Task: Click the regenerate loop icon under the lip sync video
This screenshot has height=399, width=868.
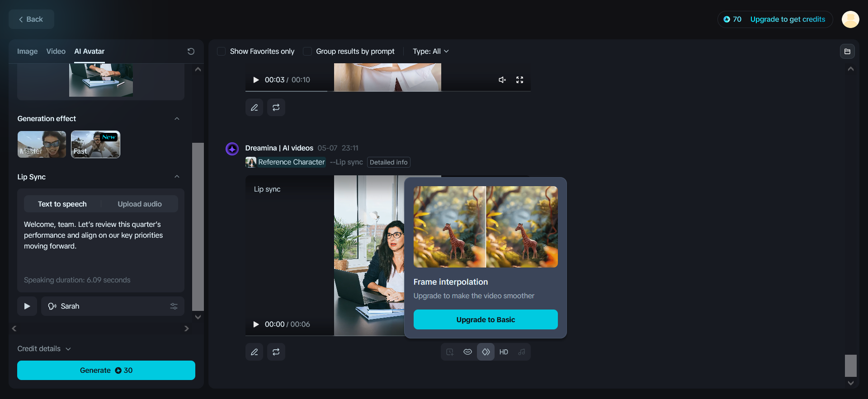Action: [276, 352]
